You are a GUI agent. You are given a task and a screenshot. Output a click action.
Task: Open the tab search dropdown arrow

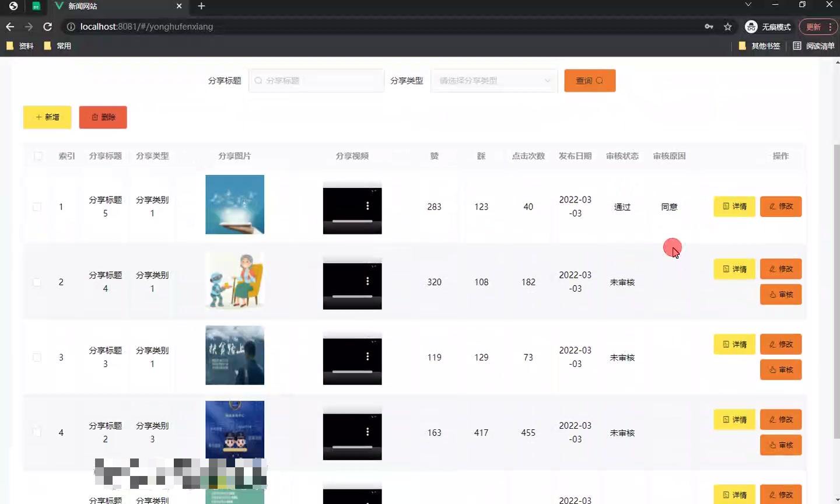pos(748,5)
